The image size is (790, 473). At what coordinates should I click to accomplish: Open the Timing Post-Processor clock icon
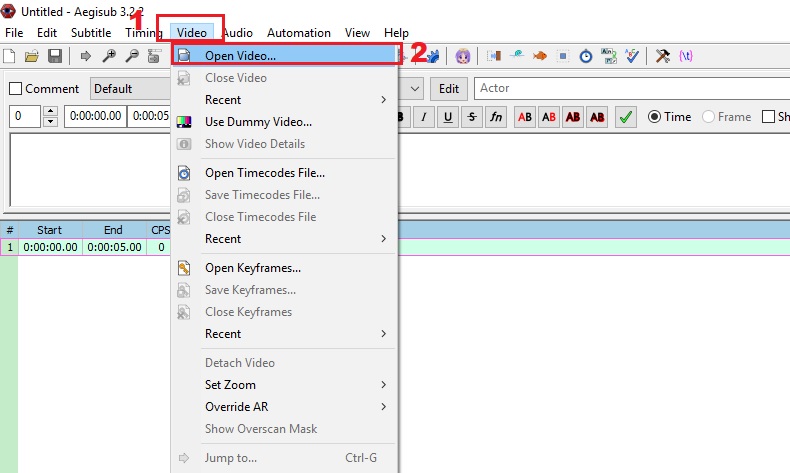pos(586,55)
